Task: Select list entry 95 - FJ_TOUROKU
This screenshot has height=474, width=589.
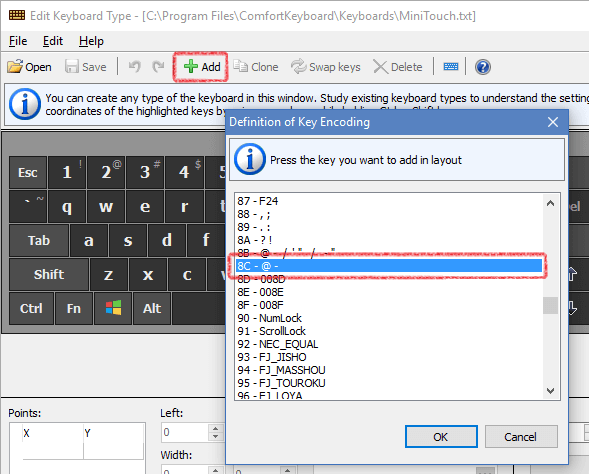Action: pos(389,383)
